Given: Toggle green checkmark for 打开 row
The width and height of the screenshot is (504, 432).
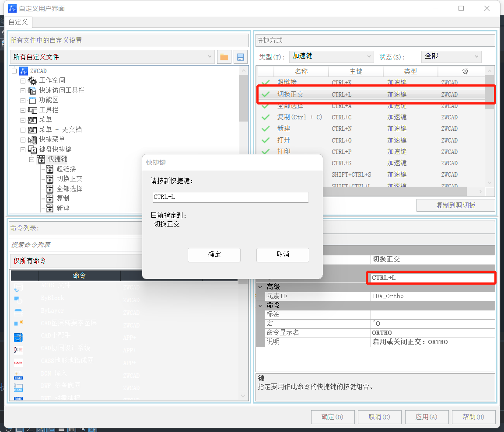Looking at the screenshot, I should pos(266,140).
